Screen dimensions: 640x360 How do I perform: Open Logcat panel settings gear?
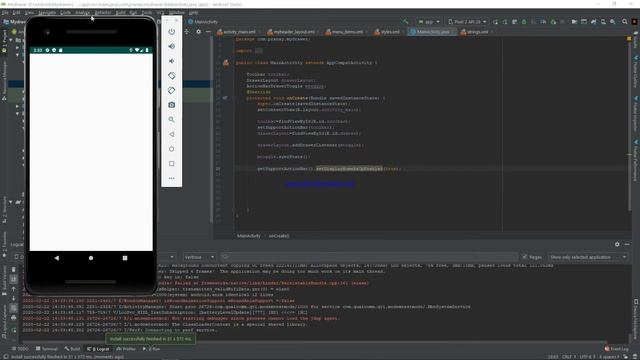click(617, 244)
